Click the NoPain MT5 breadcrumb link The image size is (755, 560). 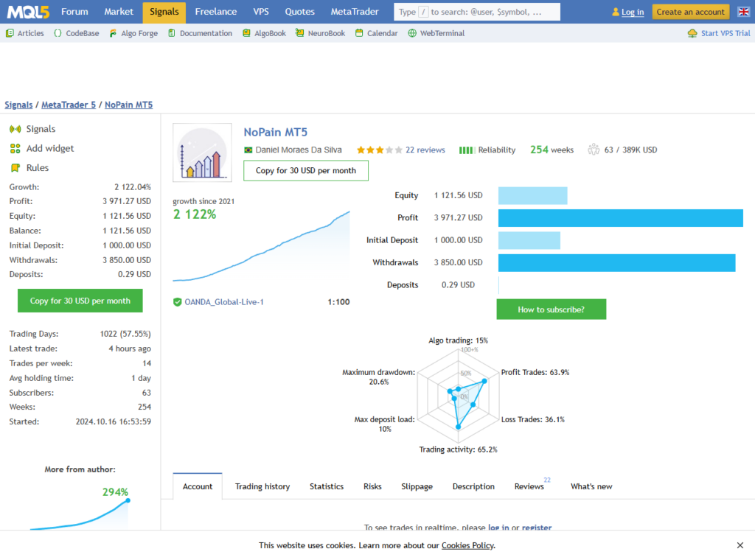128,105
